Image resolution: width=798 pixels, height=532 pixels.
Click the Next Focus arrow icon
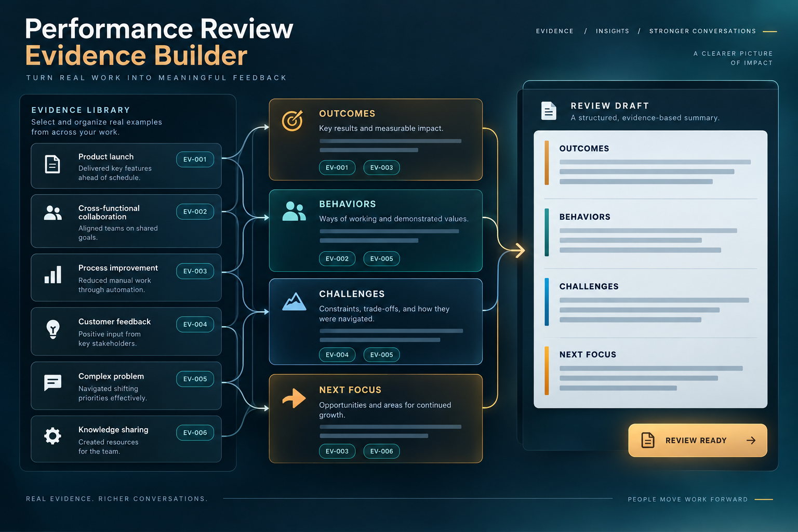pyautogui.click(x=294, y=398)
